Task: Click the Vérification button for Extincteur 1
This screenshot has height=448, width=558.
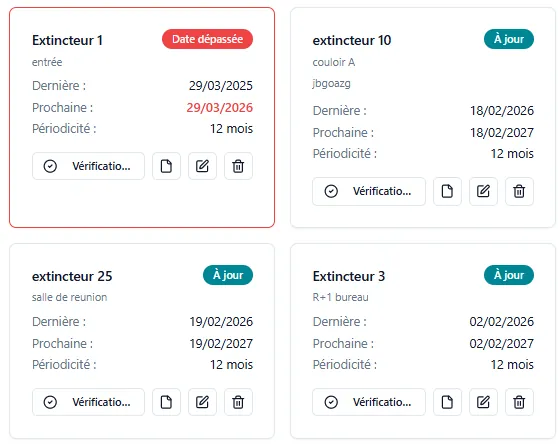Action: (88, 166)
